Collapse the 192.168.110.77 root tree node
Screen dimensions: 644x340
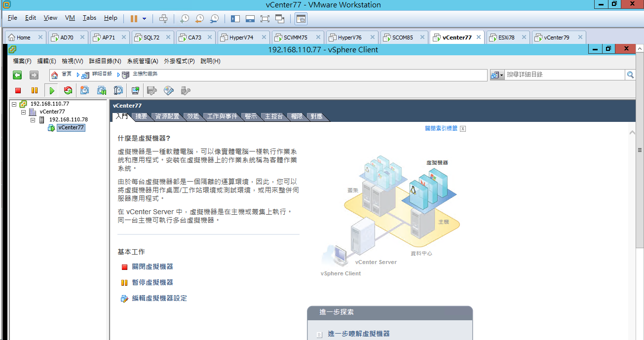point(14,104)
